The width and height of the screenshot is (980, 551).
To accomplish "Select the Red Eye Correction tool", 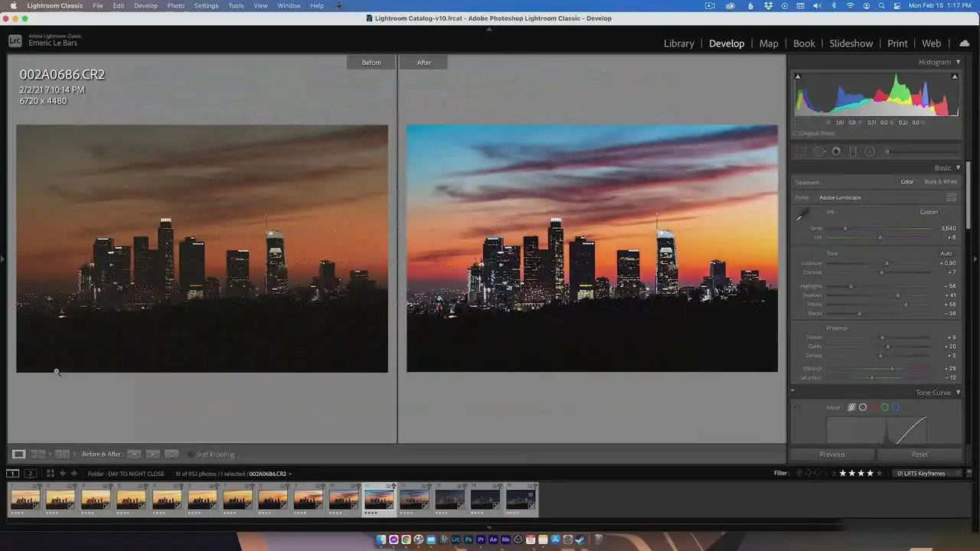I will click(x=836, y=152).
